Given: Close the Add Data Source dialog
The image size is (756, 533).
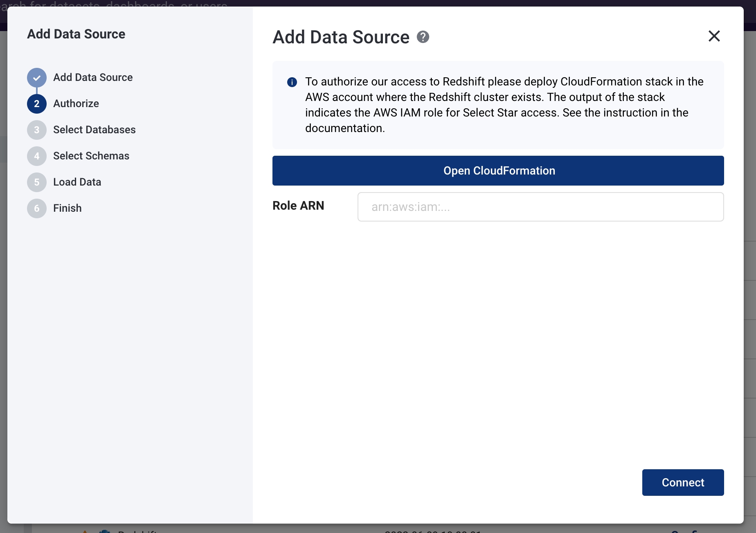Looking at the screenshot, I should point(714,36).
